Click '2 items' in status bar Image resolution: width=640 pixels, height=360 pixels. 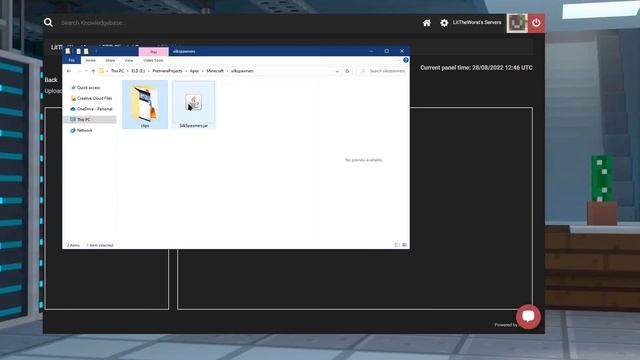[x=73, y=245]
